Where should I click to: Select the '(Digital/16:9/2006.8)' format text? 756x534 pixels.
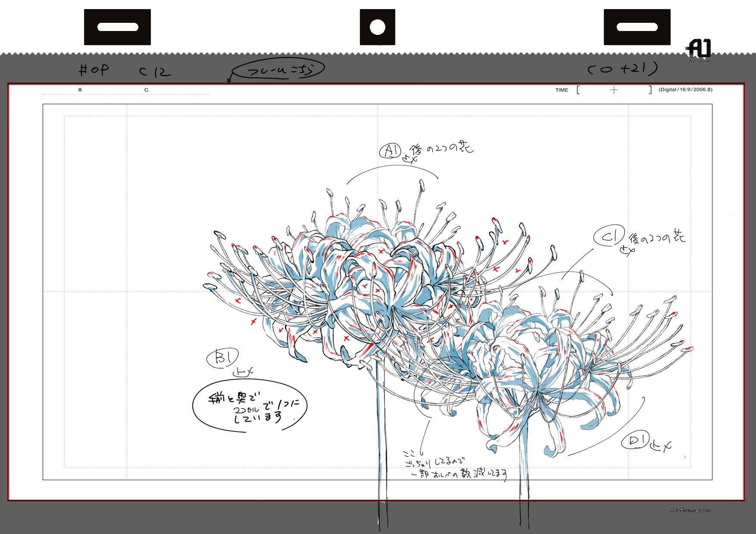click(685, 90)
